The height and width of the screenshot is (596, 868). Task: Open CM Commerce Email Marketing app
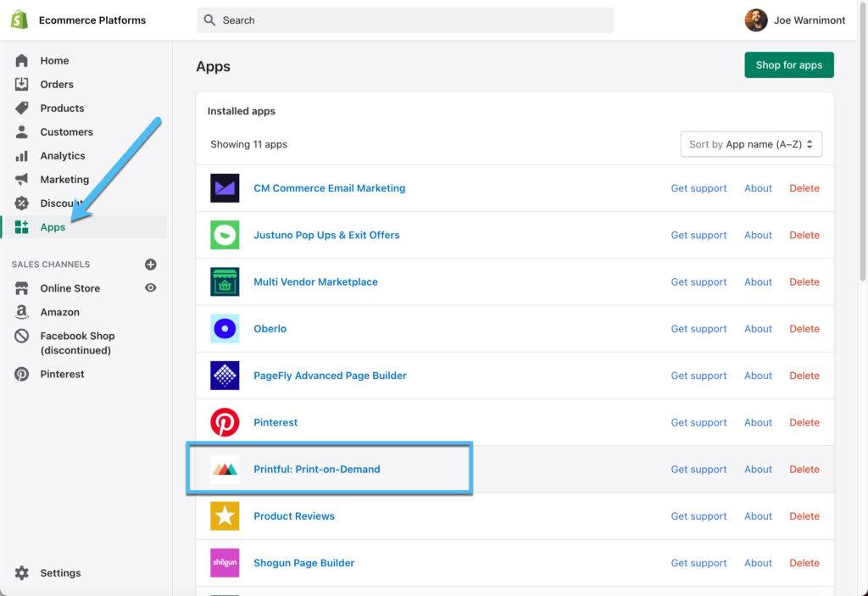(x=330, y=188)
